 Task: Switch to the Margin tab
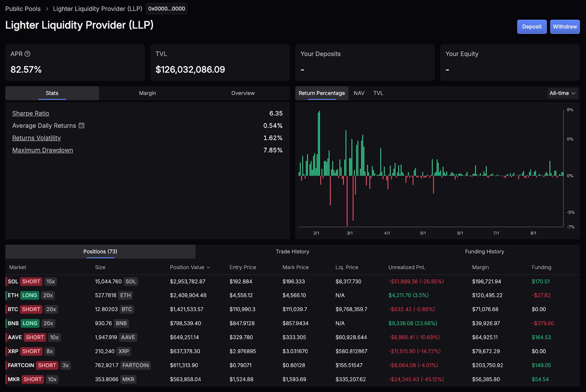pyautogui.click(x=147, y=93)
